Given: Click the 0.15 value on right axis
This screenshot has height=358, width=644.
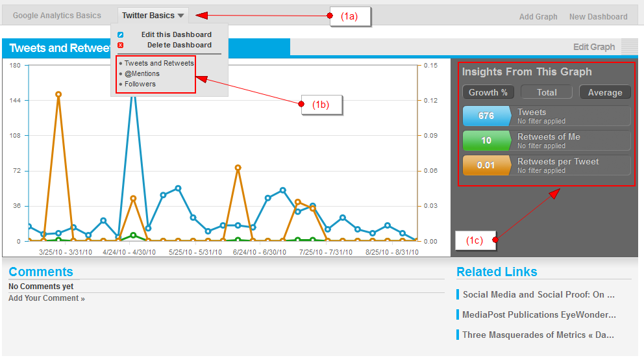Looking at the screenshot, I should 430,66.
